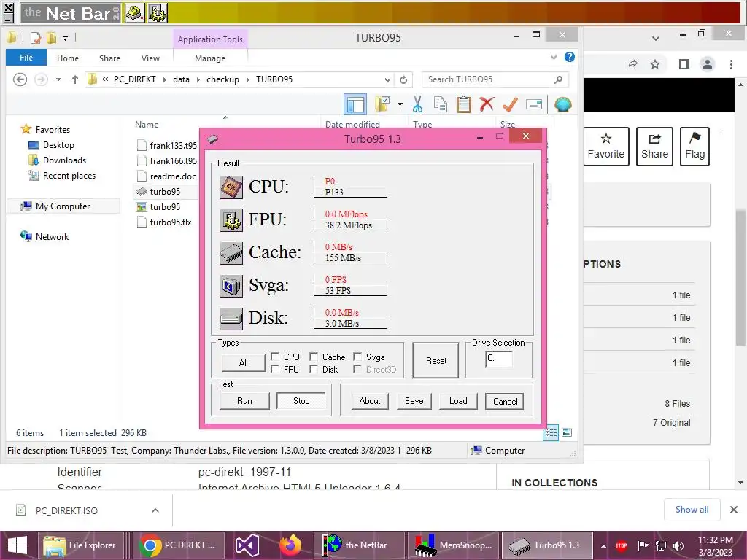This screenshot has width=747, height=560.
Task: Open the folder options dropdown arrow
Action: (x=400, y=104)
